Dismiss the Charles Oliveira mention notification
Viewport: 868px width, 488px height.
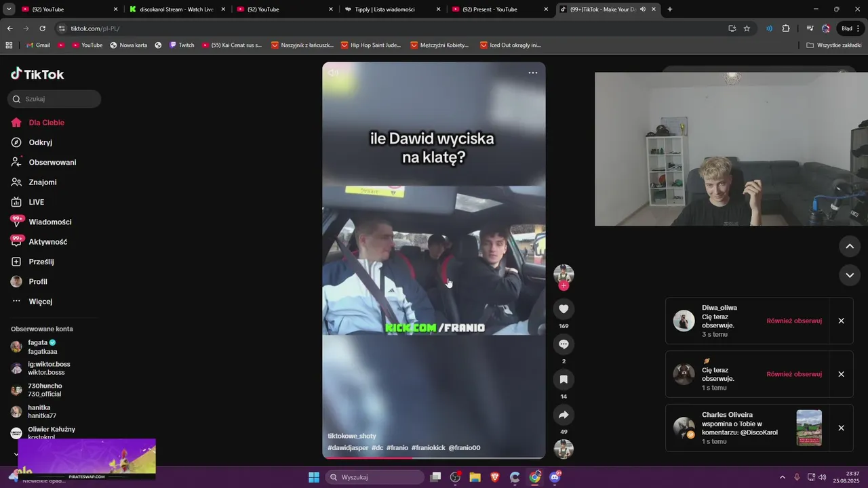click(841, 428)
